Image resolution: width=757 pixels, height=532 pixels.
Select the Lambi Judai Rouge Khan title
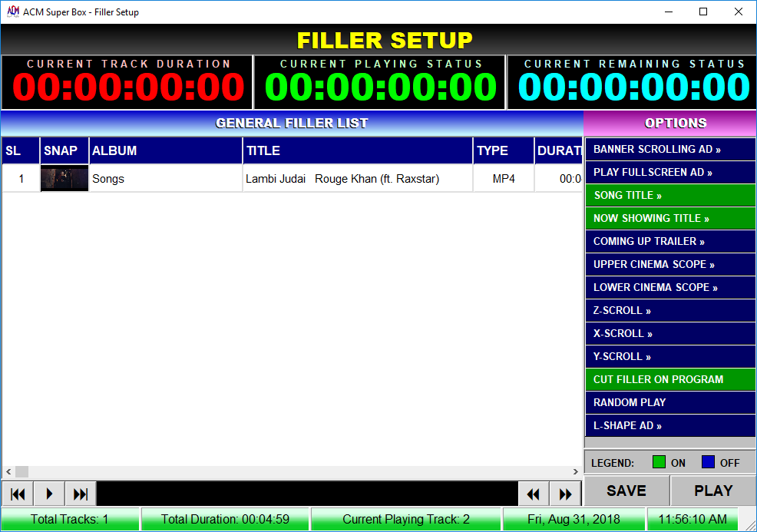(357, 179)
